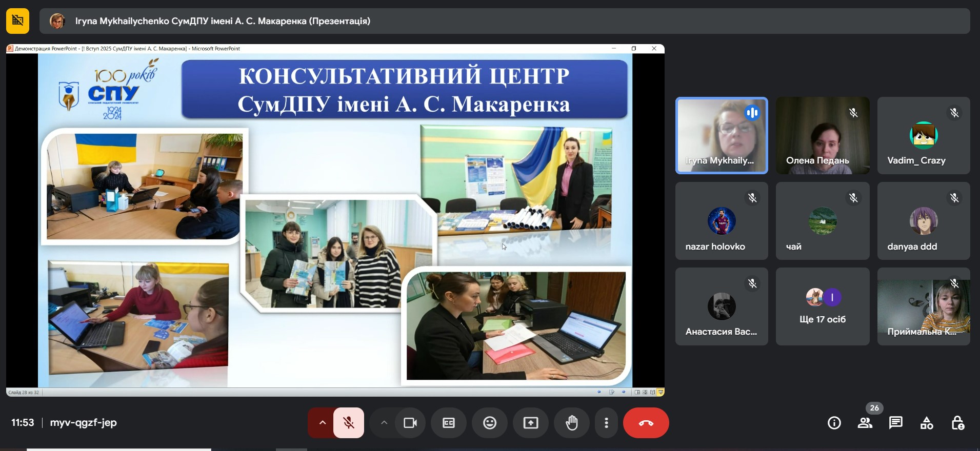Screen dimensions: 980x451
Task: Raise your hand in the meeting
Action: click(572, 423)
